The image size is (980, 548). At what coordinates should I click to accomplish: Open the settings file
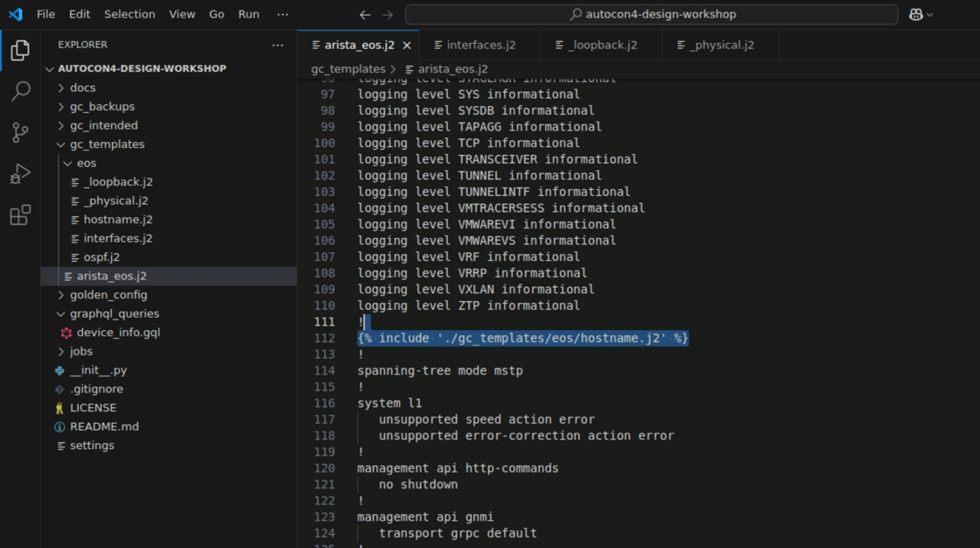click(169, 446)
